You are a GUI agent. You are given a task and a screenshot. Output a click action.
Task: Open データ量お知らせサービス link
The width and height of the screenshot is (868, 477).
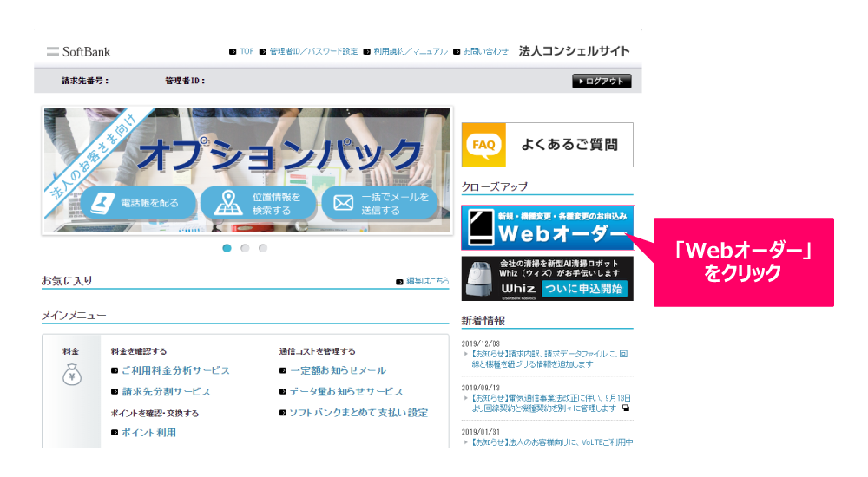point(346,391)
